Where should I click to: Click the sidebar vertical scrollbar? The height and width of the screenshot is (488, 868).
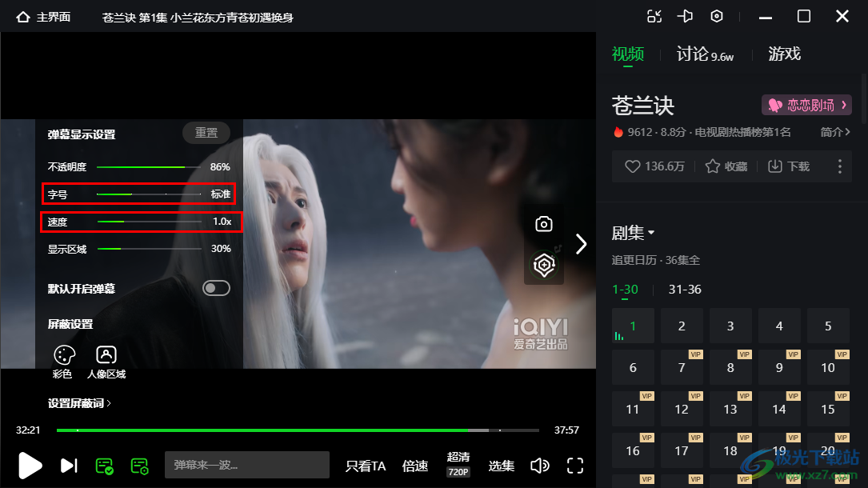pyautogui.click(x=864, y=99)
